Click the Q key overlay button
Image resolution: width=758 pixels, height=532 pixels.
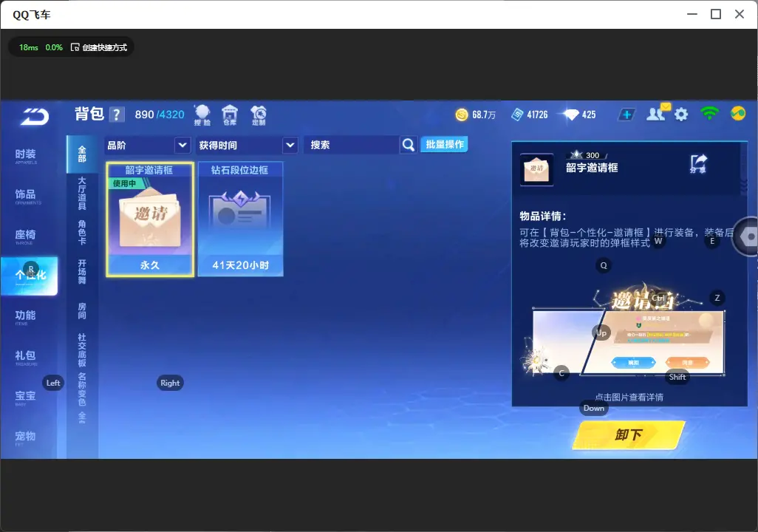point(604,265)
